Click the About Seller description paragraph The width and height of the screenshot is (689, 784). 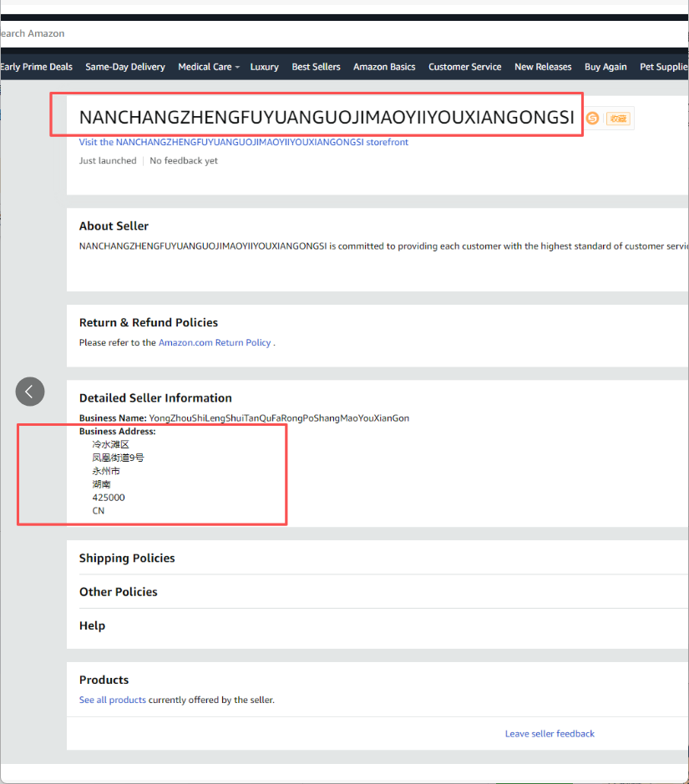click(x=383, y=246)
